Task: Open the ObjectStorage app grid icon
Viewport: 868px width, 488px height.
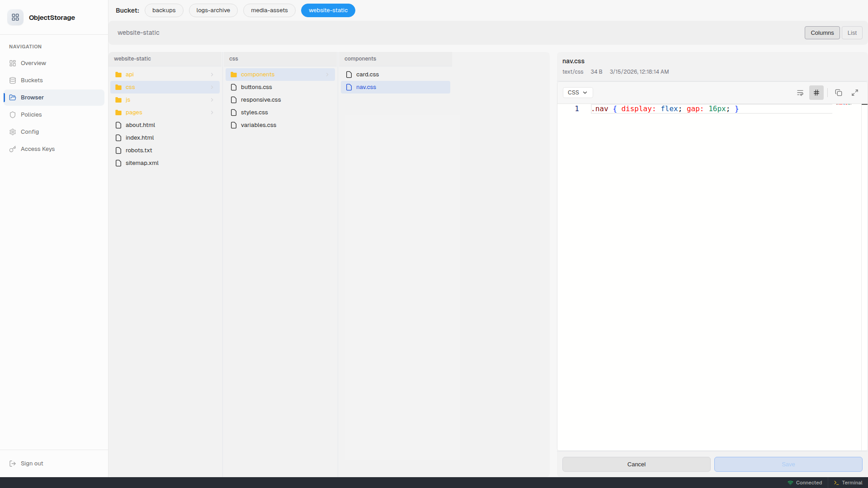Action: pos(15,18)
